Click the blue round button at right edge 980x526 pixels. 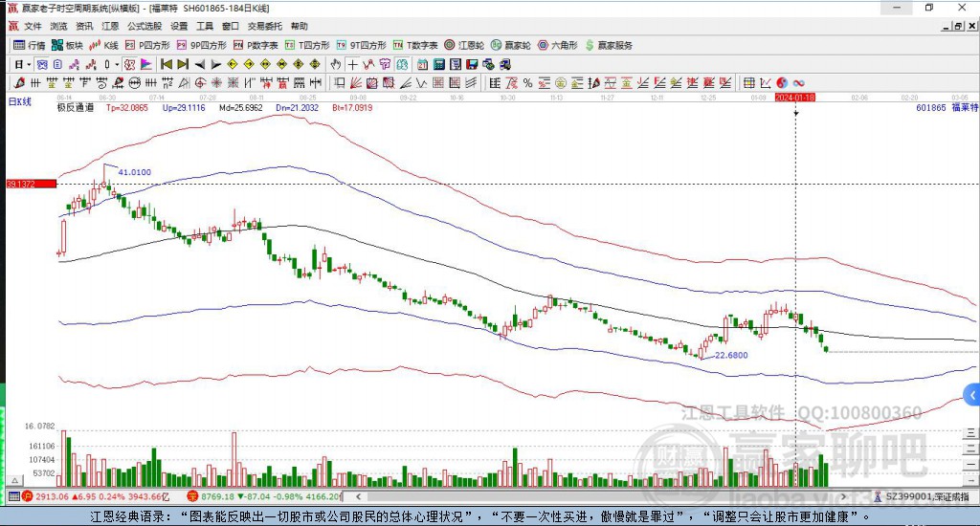(x=972, y=394)
